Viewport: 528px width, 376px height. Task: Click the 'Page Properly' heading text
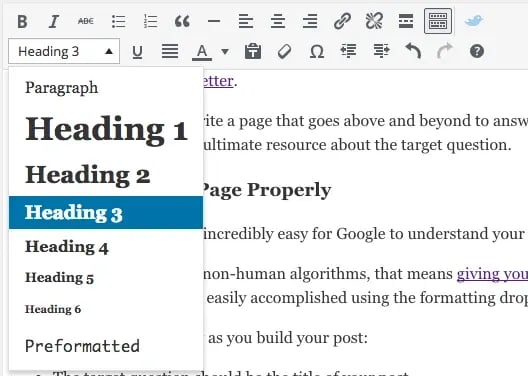click(x=267, y=191)
